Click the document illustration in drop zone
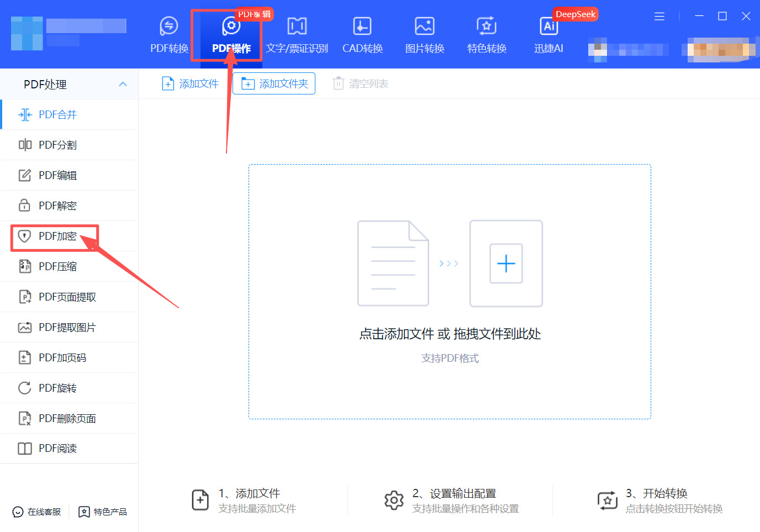 point(393,264)
